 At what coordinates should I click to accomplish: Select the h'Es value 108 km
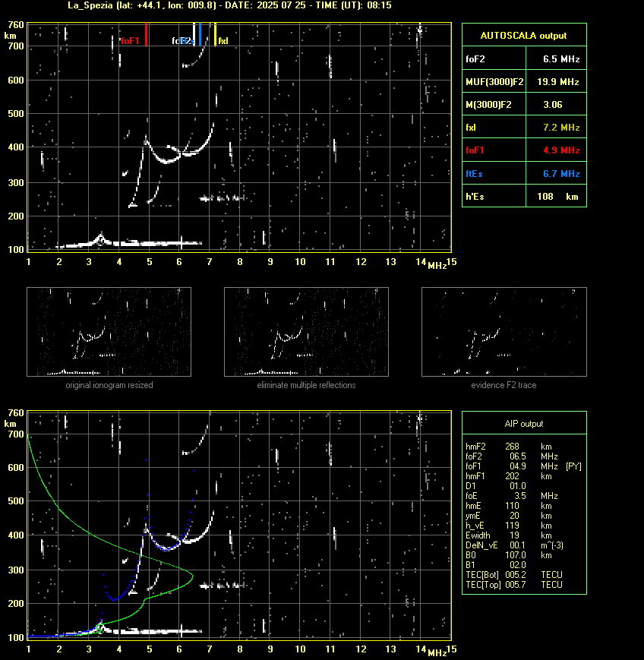pos(557,196)
